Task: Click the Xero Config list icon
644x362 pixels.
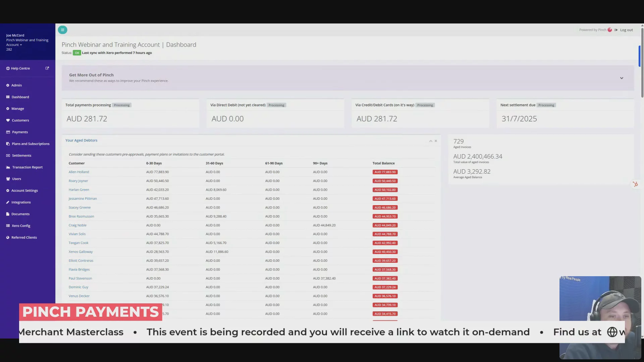Action: [8, 226]
